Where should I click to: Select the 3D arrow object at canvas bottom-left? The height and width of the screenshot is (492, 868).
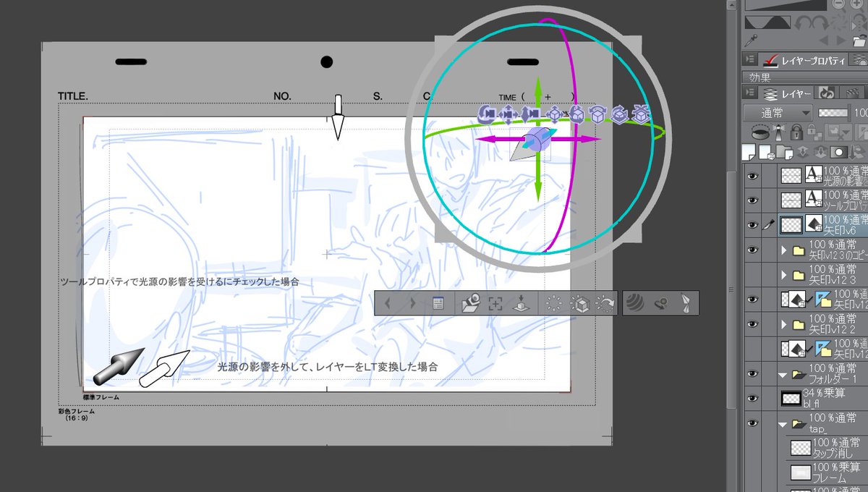[x=119, y=365]
